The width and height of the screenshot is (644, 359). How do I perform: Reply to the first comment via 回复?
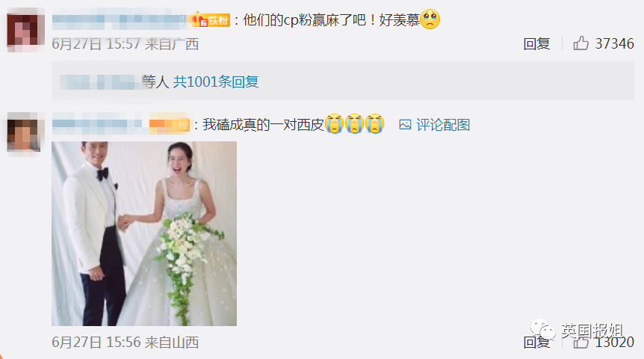tap(536, 43)
